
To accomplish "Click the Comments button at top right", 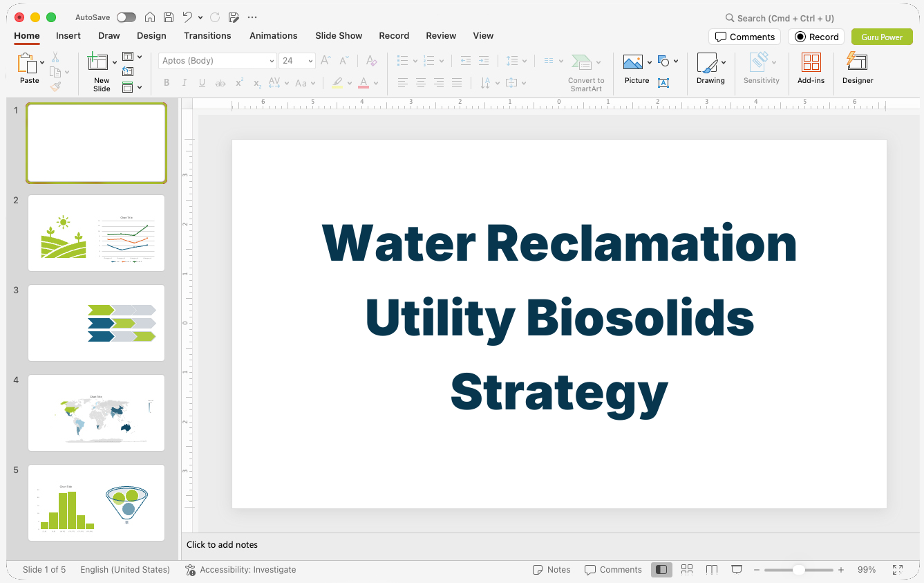I will pos(744,37).
